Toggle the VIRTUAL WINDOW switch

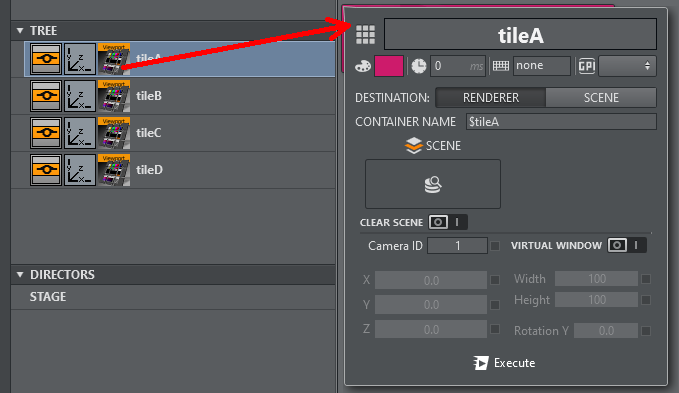tap(627, 245)
